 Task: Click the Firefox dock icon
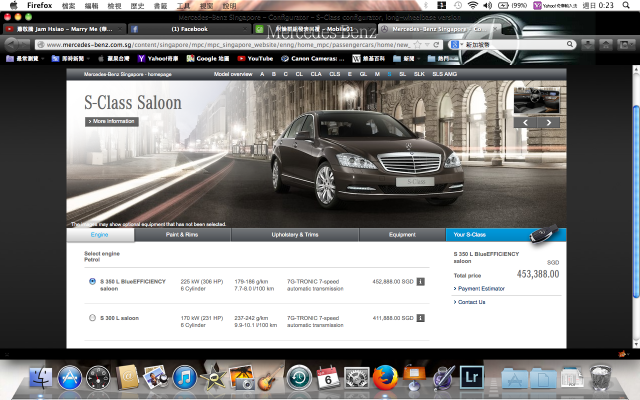(385, 378)
